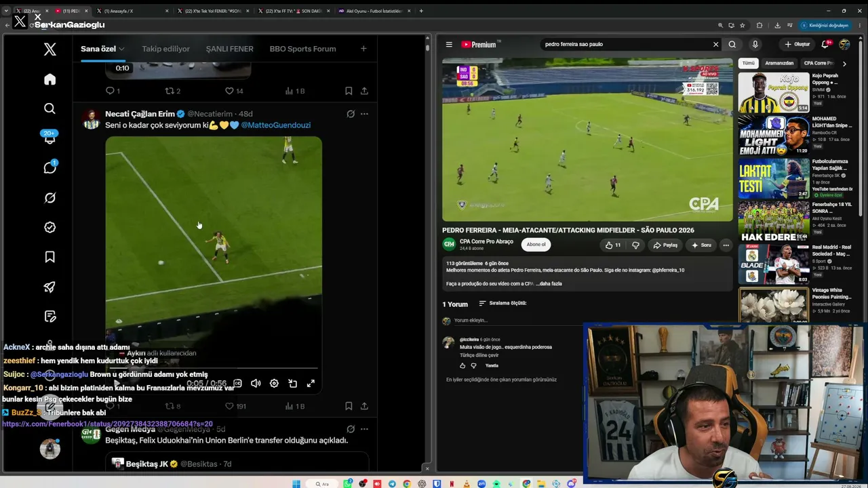Click the X logo in sidebar
Image resolution: width=868 pixels, height=488 pixels.
tap(50, 49)
